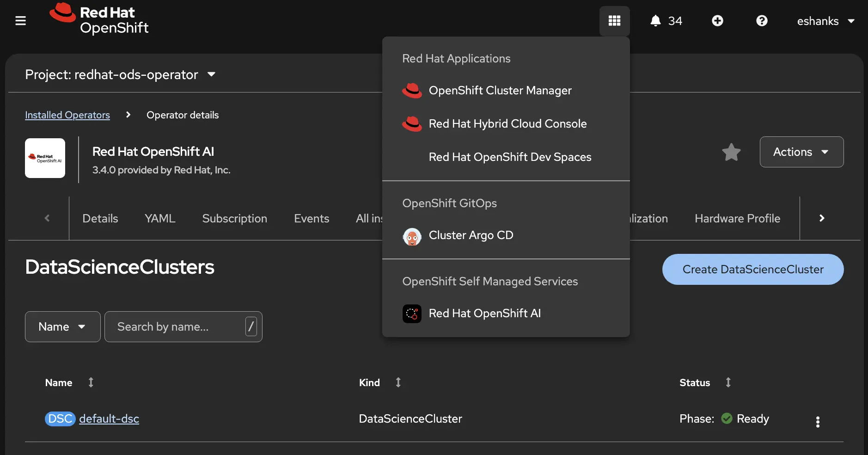Click the DataScienceClusters heading
868x455 pixels.
tap(120, 267)
